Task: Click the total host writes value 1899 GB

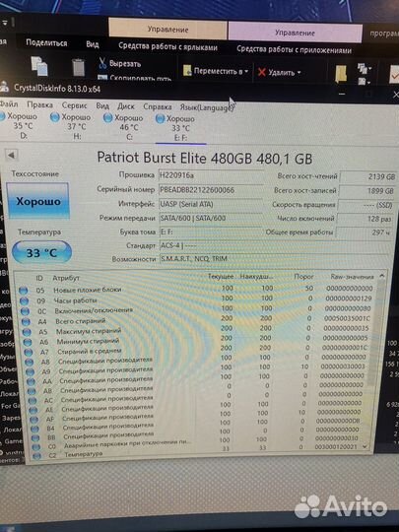Action: (367, 191)
